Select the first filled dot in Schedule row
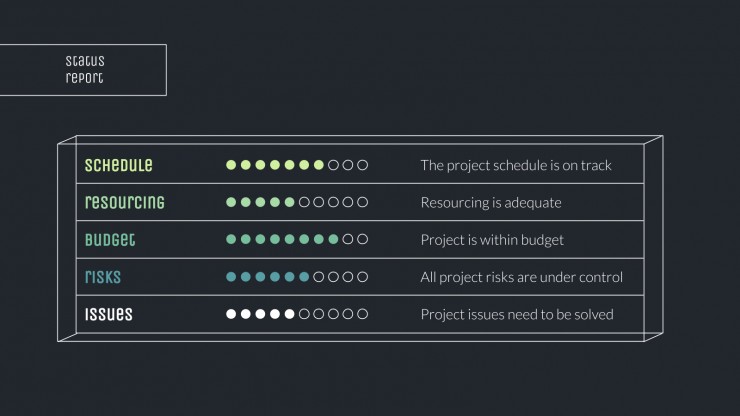This screenshot has width=740, height=416. pos(231,165)
